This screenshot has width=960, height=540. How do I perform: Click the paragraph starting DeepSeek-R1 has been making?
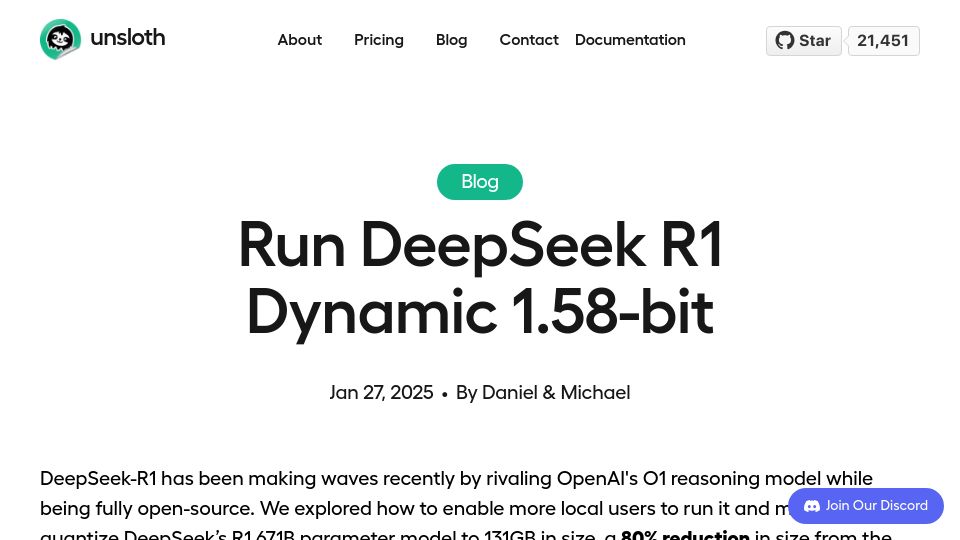pyautogui.click(x=465, y=506)
